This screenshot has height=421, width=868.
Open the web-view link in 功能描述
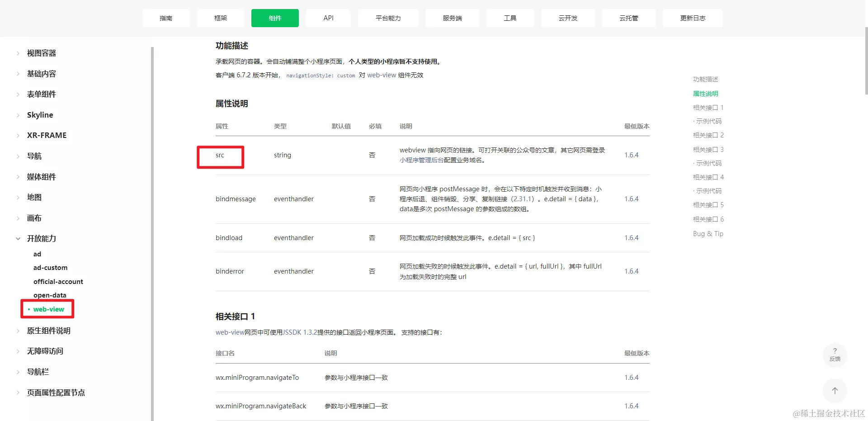point(382,75)
